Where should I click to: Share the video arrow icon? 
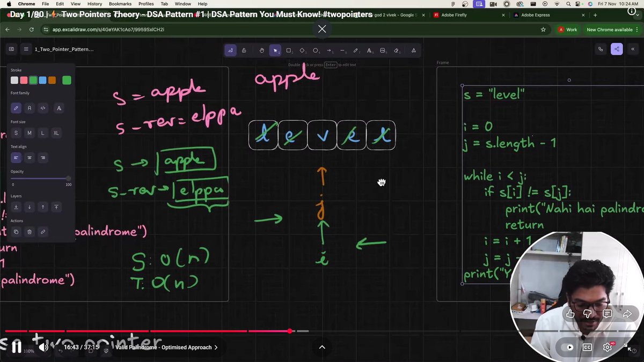[x=627, y=314]
